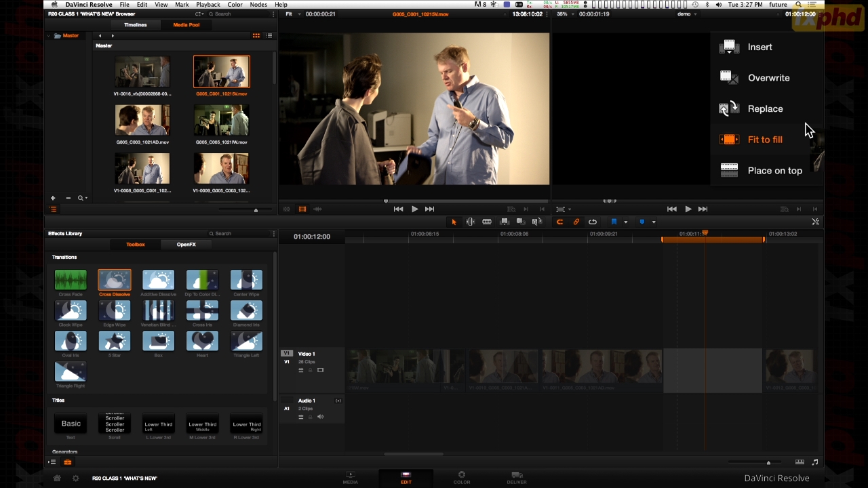Screen dimensions: 868x488
Task: Pick the Venetian Blind transition icon
Action: tap(159, 310)
